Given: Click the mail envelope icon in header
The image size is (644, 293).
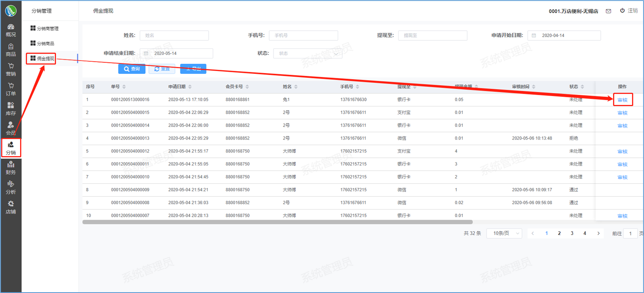Looking at the screenshot, I should point(608,11).
